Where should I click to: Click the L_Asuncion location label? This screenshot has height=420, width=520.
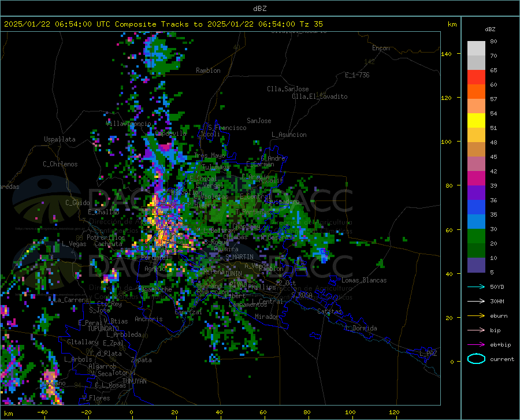[x=289, y=135]
